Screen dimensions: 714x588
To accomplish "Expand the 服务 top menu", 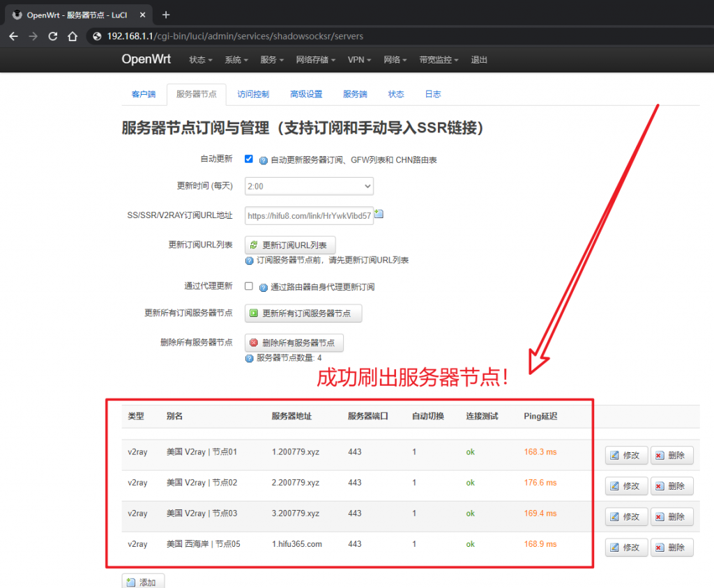I will point(272,60).
